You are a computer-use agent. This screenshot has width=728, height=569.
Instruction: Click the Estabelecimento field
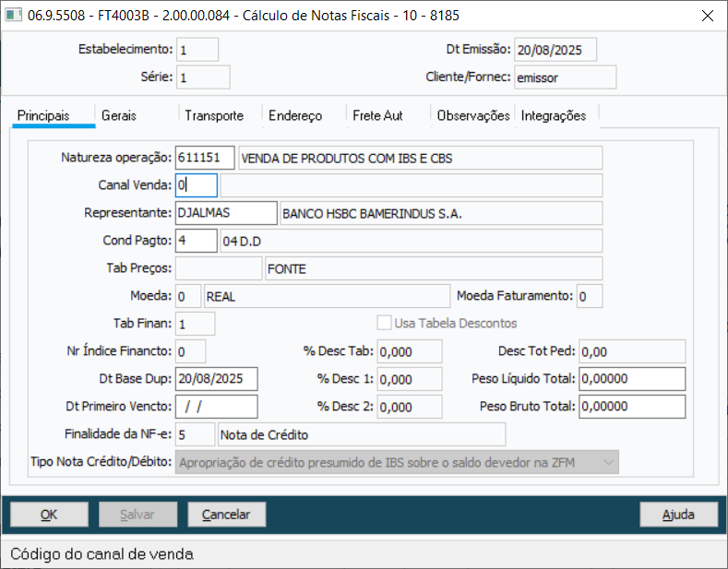click(x=197, y=50)
